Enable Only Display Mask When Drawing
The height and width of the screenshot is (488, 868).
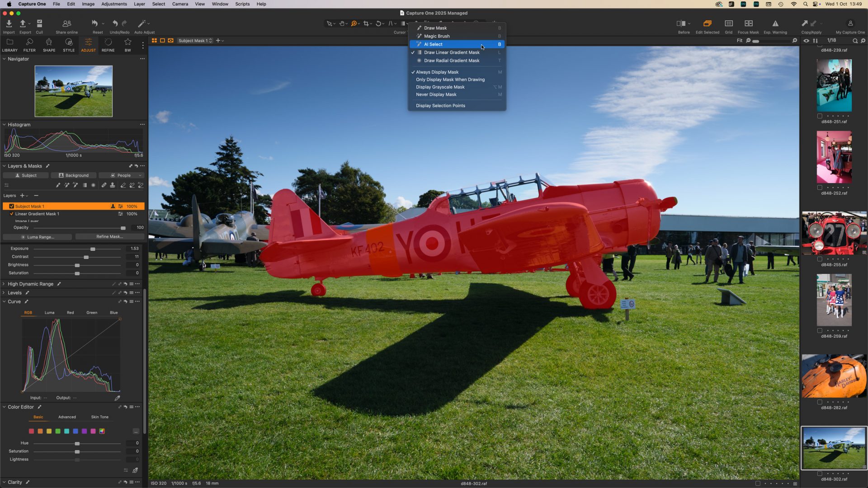tap(450, 80)
